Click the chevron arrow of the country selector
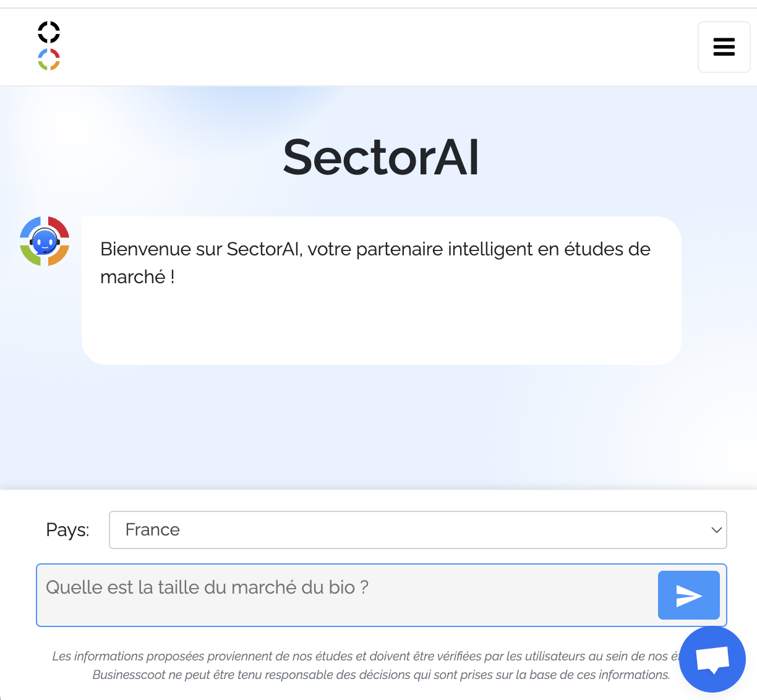The image size is (757, 700). [716, 530]
